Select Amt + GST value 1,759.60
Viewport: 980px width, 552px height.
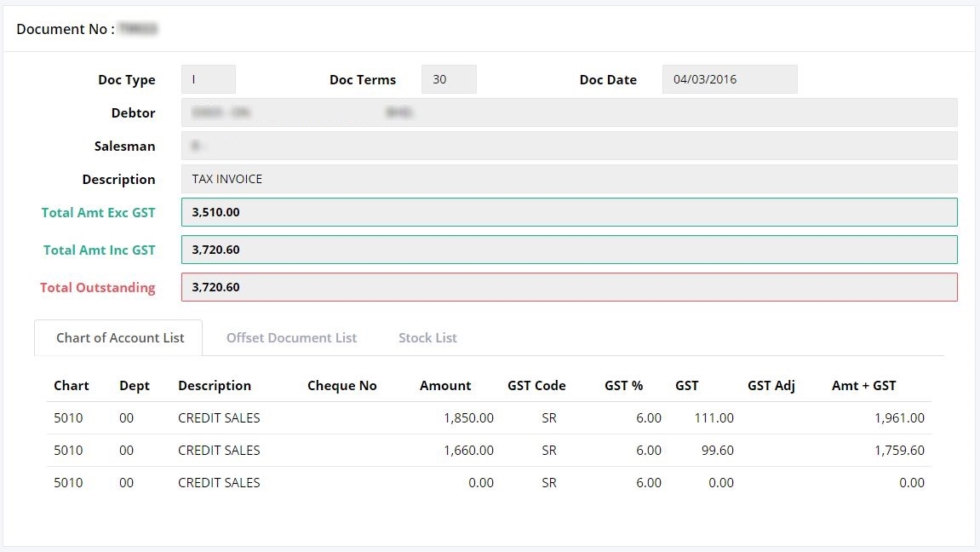(x=899, y=450)
